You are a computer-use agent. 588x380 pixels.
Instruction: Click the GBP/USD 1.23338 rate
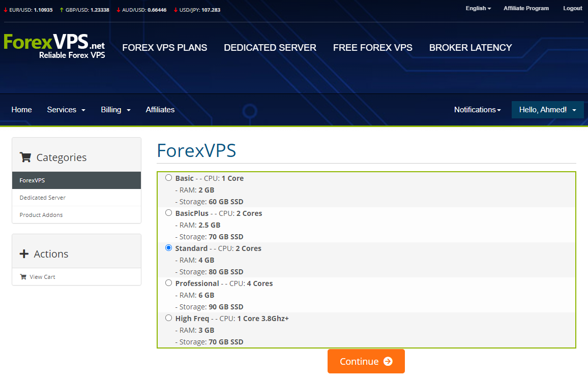(x=87, y=10)
